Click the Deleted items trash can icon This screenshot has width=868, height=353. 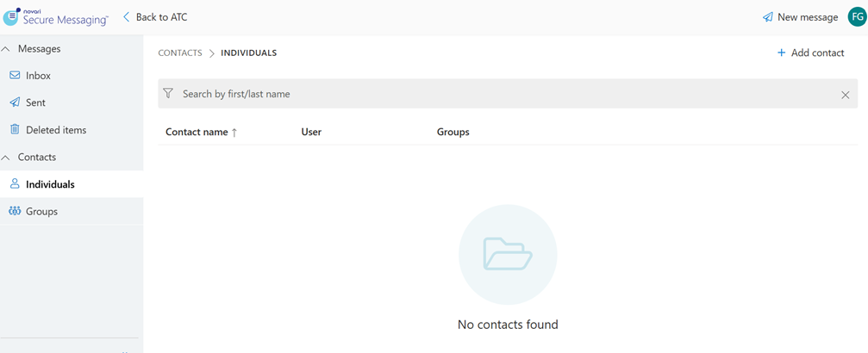(x=15, y=129)
